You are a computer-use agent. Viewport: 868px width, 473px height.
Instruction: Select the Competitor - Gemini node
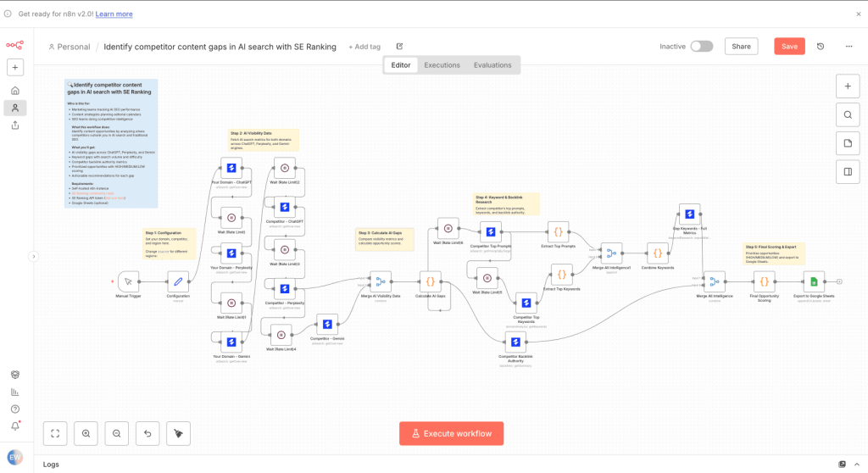click(x=327, y=325)
